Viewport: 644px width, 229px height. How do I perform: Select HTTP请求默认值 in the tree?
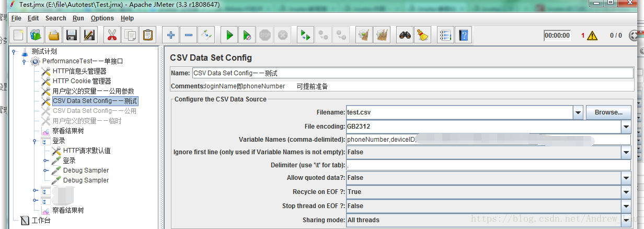[x=87, y=151]
